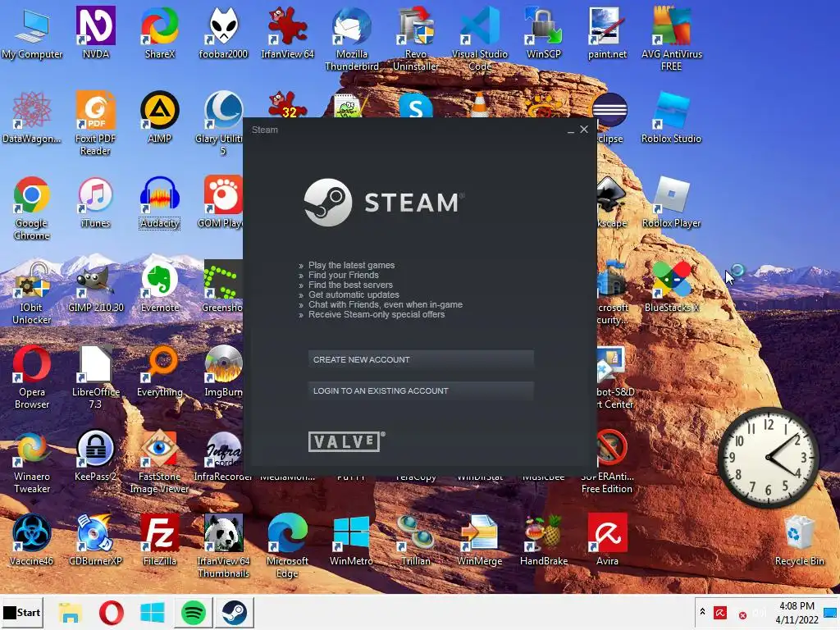The image size is (840, 630).
Task: Select the Revo Uninstaller icon
Action: 416,39
